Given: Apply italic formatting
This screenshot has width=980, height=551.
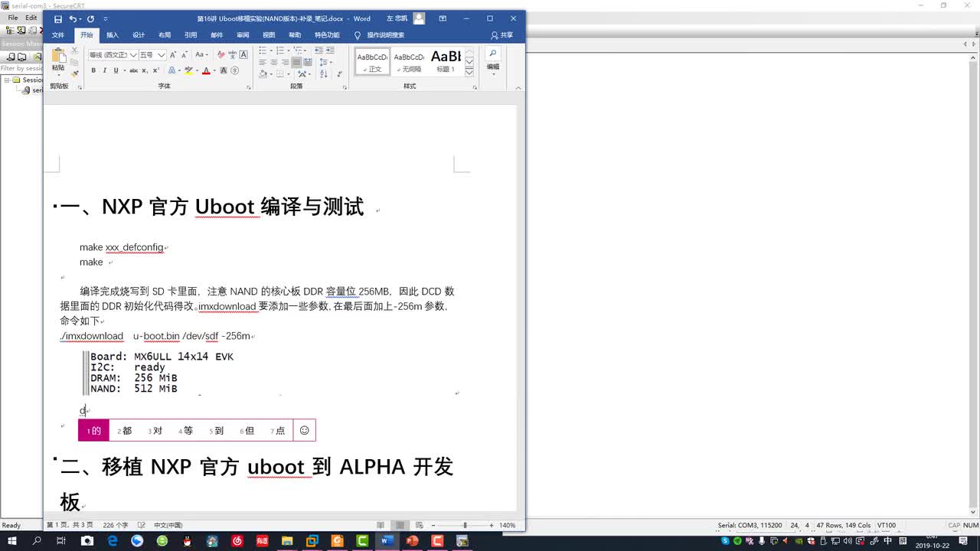Looking at the screenshot, I should 105,70.
